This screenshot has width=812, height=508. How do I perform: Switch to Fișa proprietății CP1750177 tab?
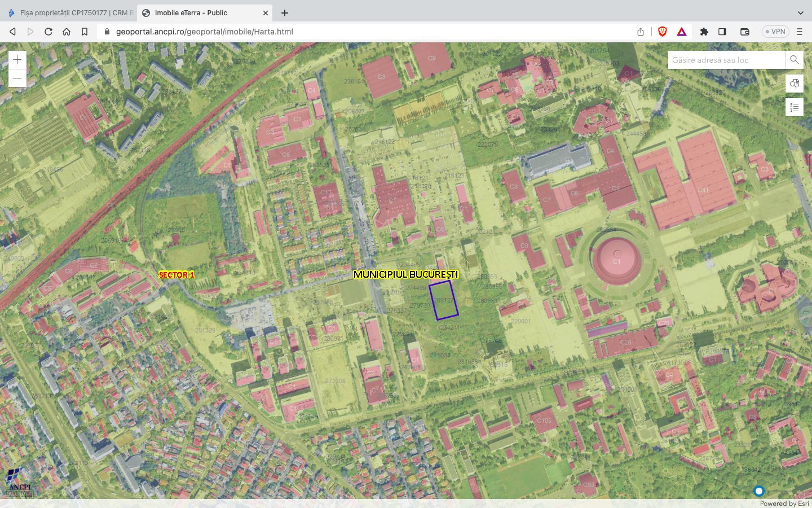click(70, 12)
